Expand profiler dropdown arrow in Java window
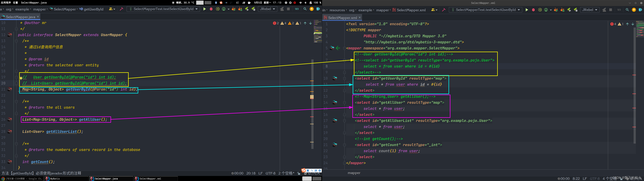The height and width of the screenshot is (181, 644). [x=228, y=9]
